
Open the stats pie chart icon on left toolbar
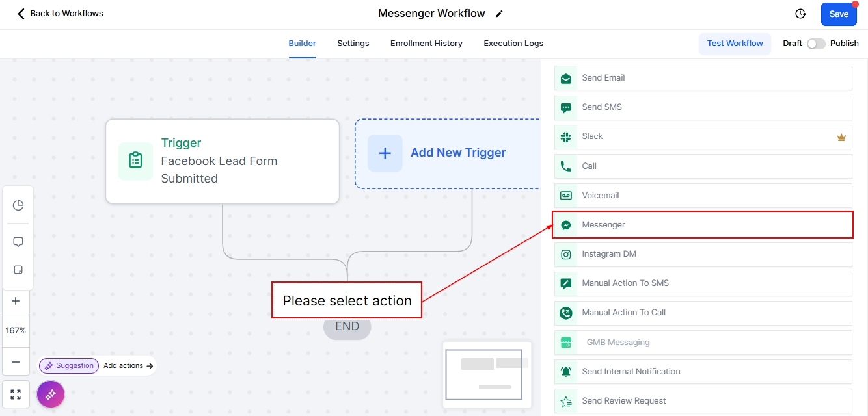pyautogui.click(x=18, y=205)
